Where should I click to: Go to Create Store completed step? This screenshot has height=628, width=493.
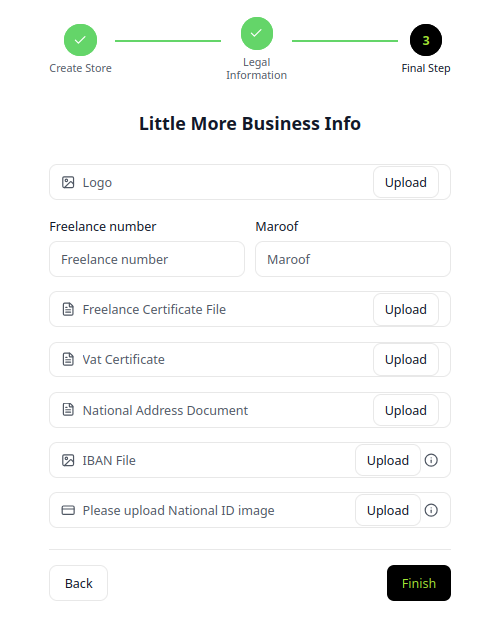(80, 40)
